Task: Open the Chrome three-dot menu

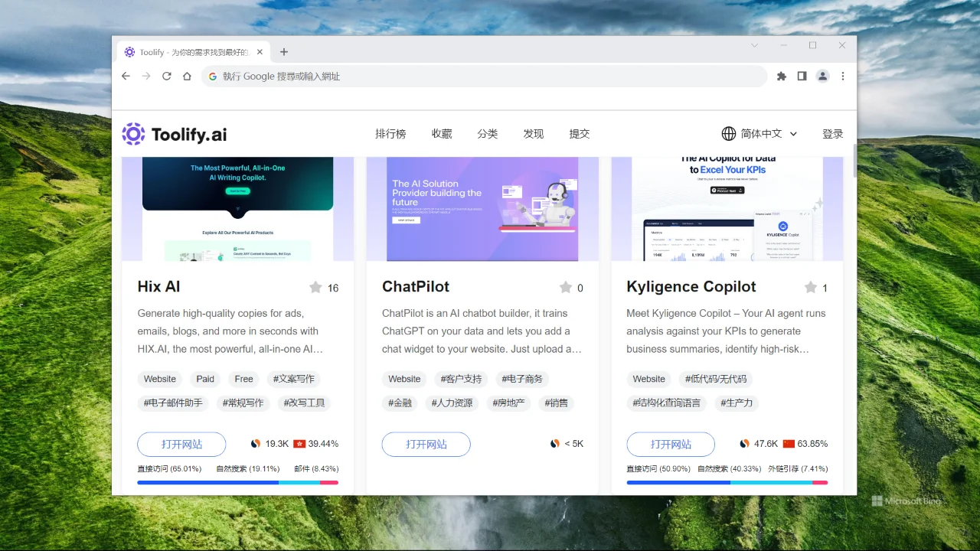Action: [841, 76]
